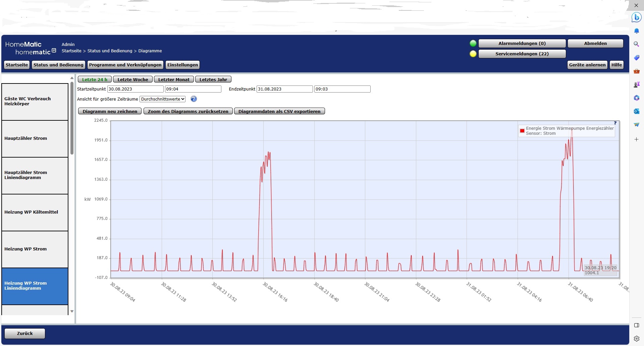Click Diagramm neu zeichnen
644x346 pixels.
(x=110, y=111)
